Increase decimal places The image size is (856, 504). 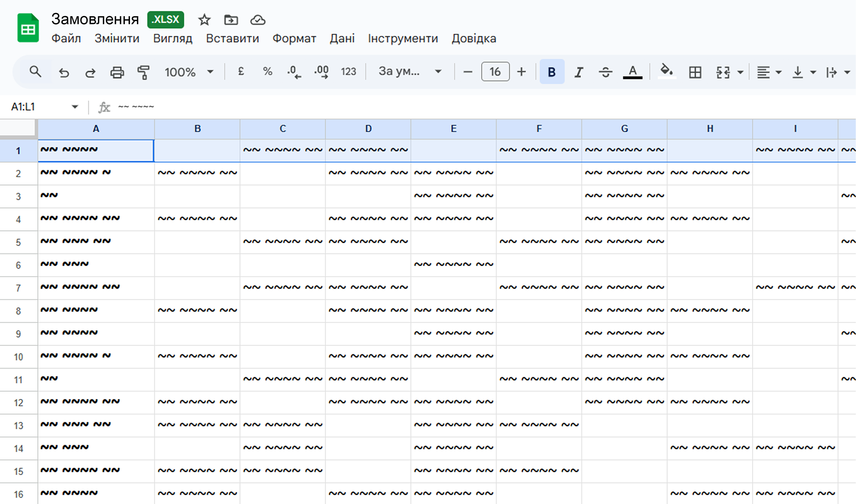pos(321,72)
